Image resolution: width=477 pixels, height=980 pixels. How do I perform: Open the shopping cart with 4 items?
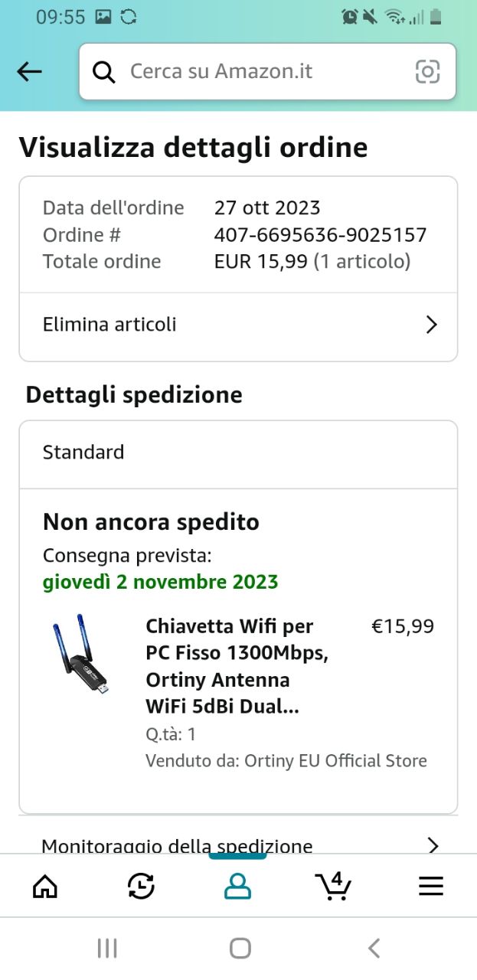pos(334,887)
